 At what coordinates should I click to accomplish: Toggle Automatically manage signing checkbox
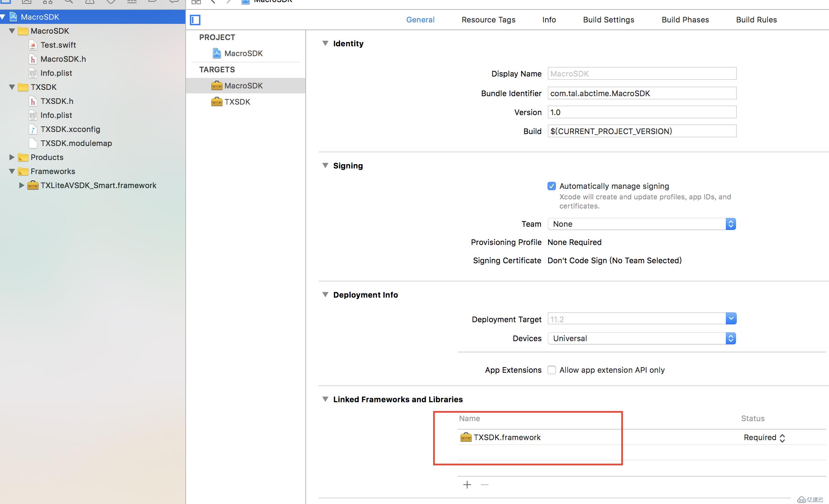click(x=551, y=186)
